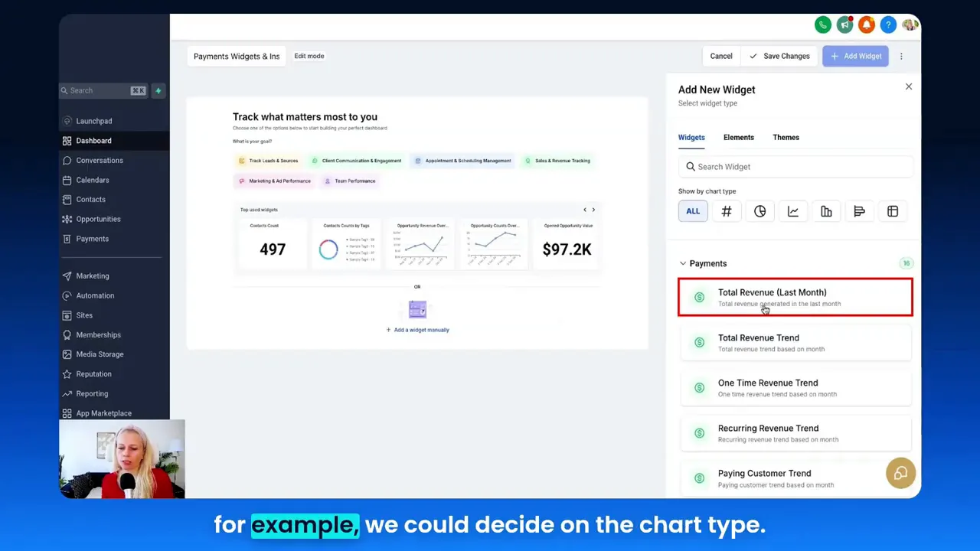Open Reputation in the sidebar
Image resolution: width=980 pixels, height=551 pixels.
114,374
